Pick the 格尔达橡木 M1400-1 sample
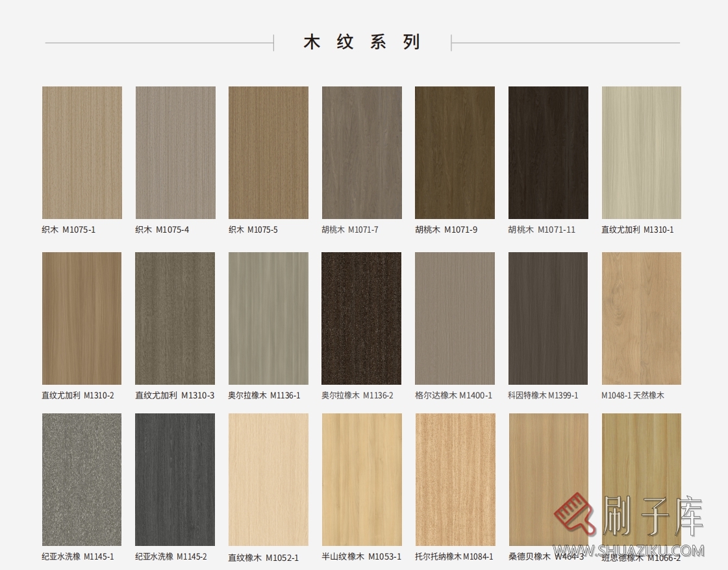This screenshot has height=570, width=728. [455, 318]
